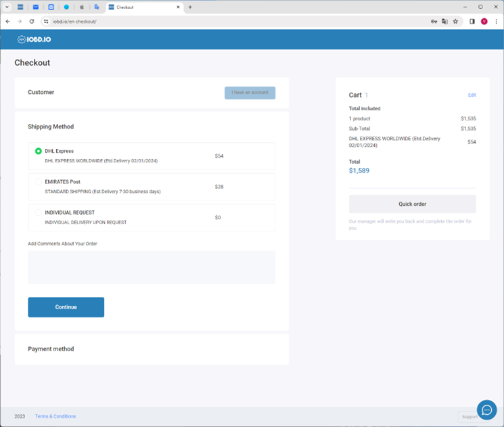
Task: Click the Quick order button
Action: coord(412,204)
